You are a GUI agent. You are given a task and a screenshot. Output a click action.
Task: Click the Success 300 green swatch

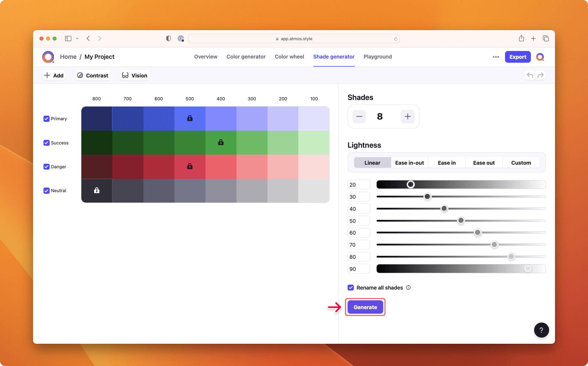[252, 143]
